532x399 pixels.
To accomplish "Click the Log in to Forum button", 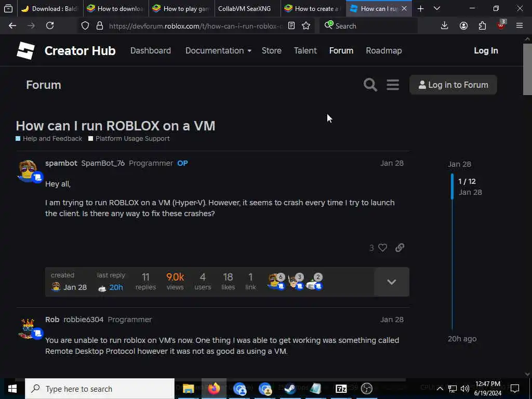I will [453, 85].
